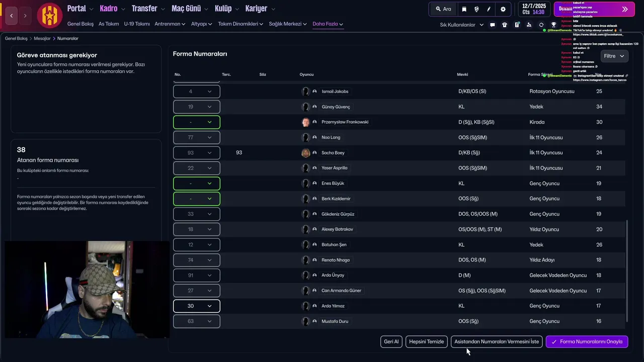
Task: Open empty number dropdown for Enes Büyük
Action: (x=196, y=184)
